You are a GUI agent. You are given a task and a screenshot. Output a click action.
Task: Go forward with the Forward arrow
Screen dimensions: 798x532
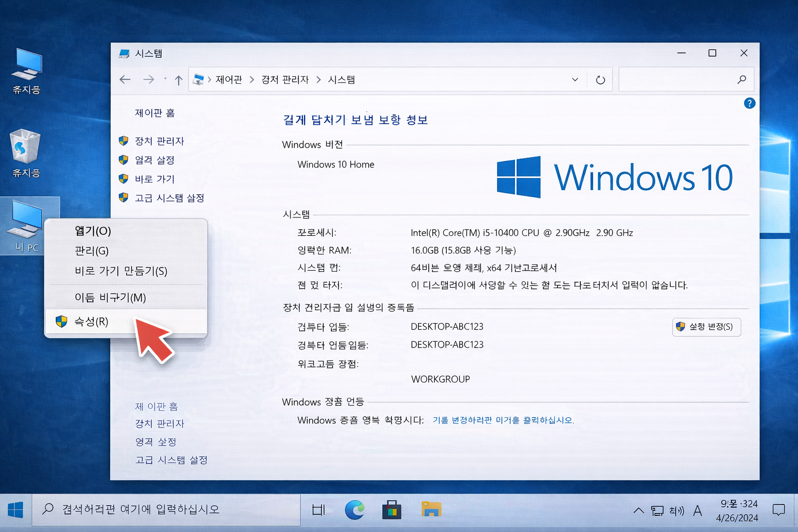pyautogui.click(x=149, y=79)
